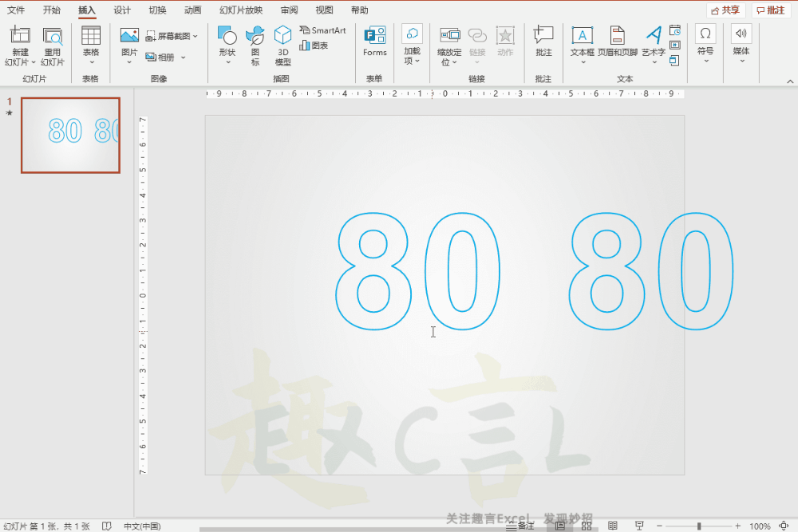Click the zoom out minus button
The image size is (798, 532).
coord(659,526)
